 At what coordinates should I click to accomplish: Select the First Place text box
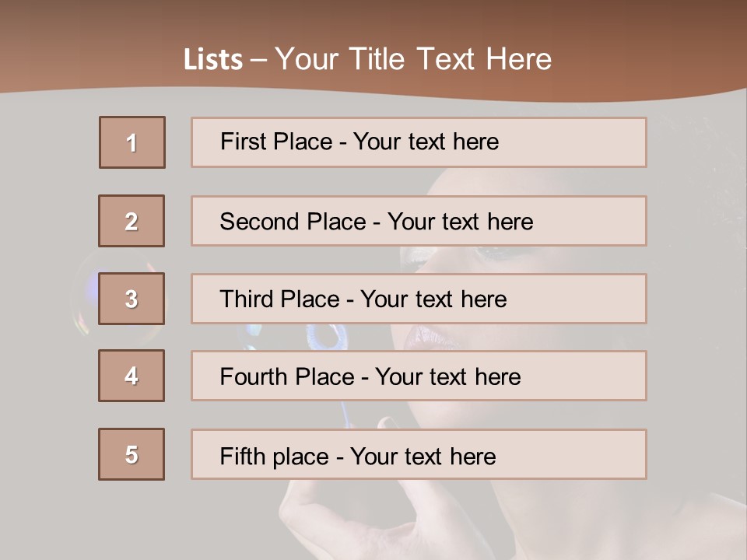pos(419,142)
